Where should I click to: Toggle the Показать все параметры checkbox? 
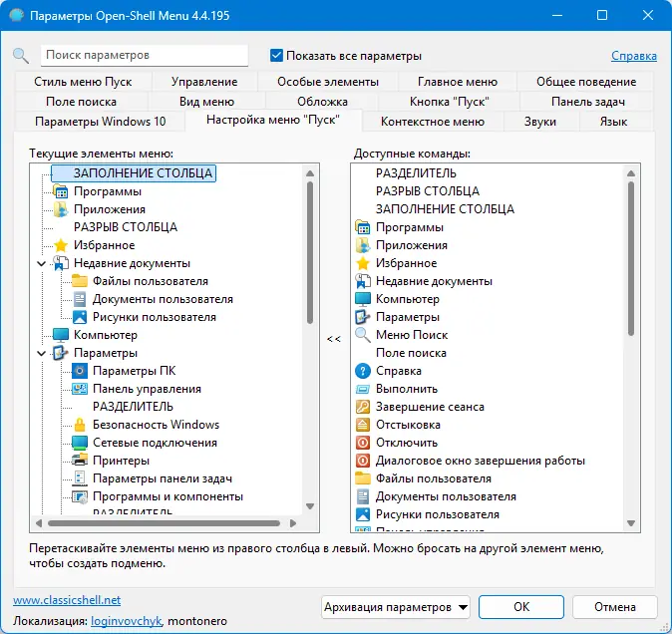pyautogui.click(x=276, y=55)
